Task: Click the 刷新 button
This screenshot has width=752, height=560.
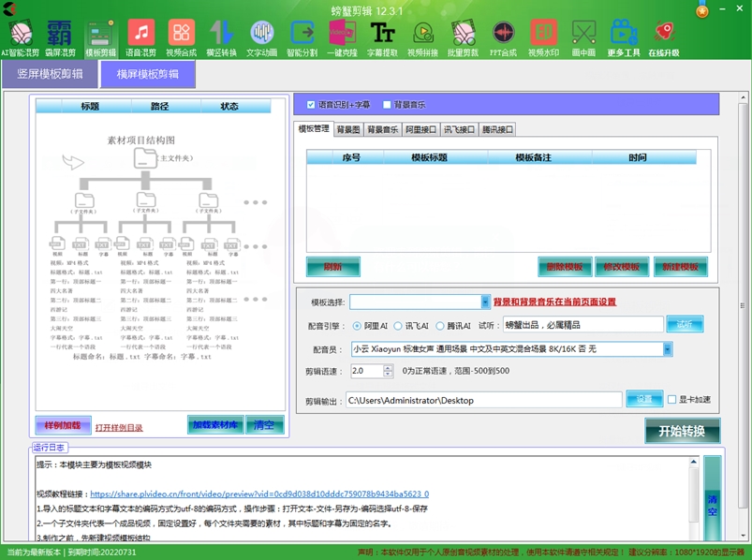Action: 332,267
